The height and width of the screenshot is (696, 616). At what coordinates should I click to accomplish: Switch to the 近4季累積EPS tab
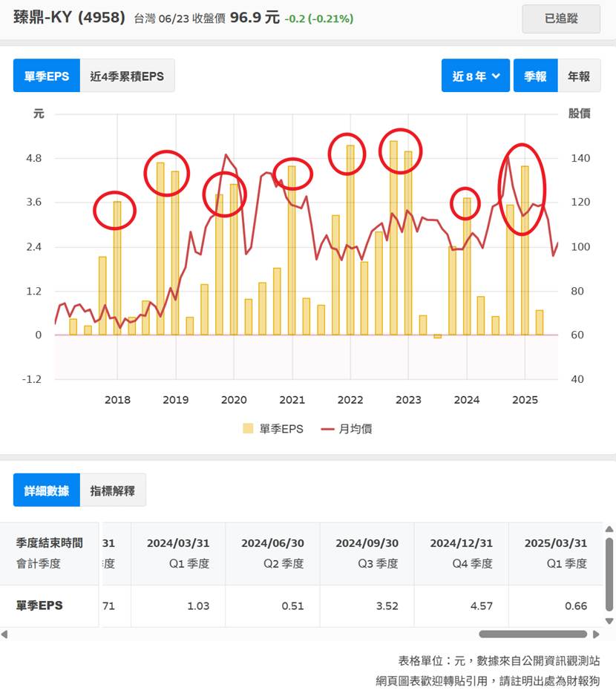pos(127,76)
